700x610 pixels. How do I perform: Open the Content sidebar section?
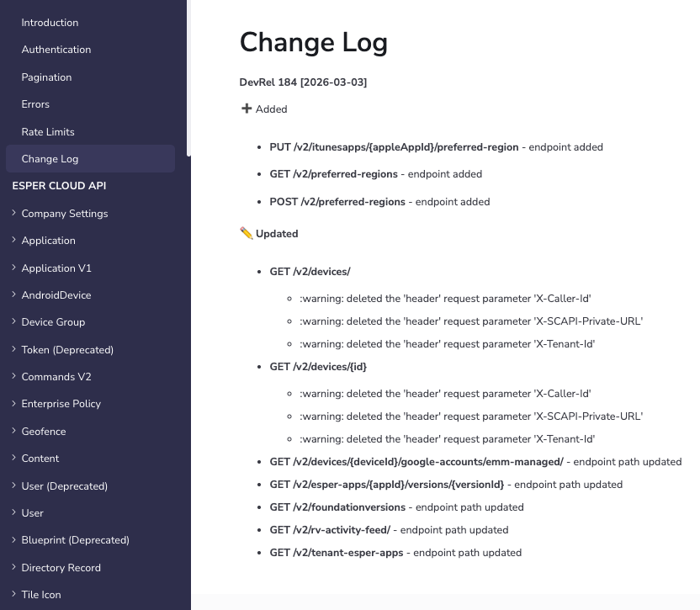coord(40,459)
